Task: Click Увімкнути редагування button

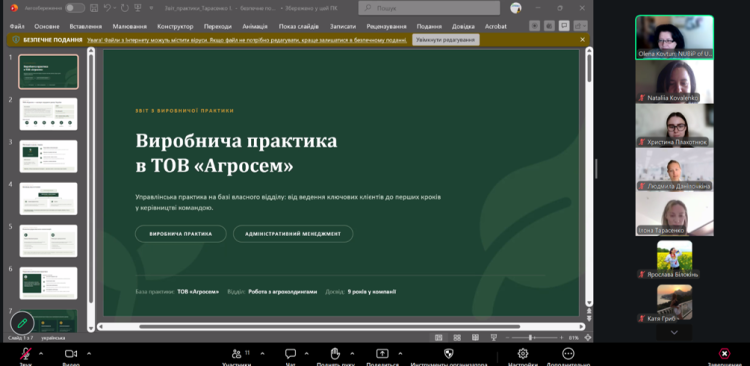Action: (x=446, y=40)
